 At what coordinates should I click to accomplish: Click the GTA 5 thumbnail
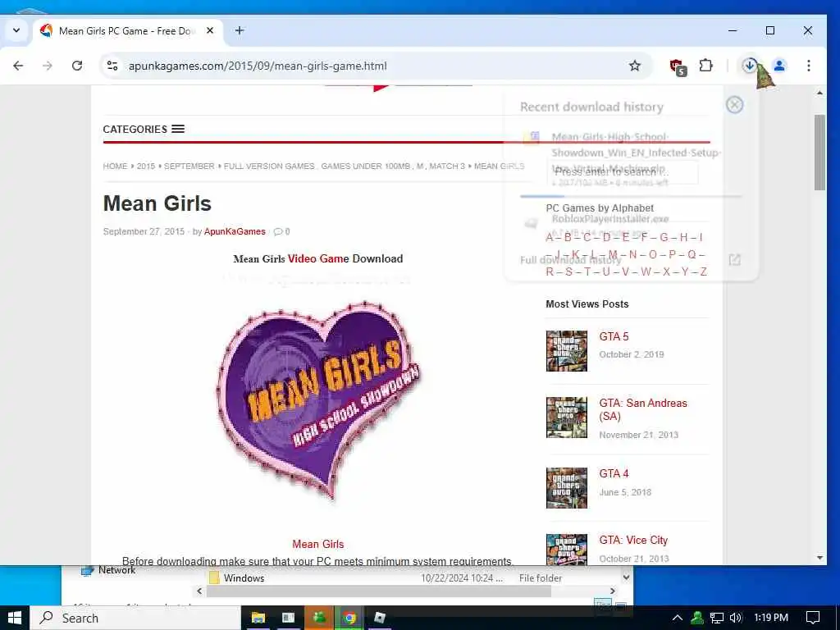coord(566,351)
